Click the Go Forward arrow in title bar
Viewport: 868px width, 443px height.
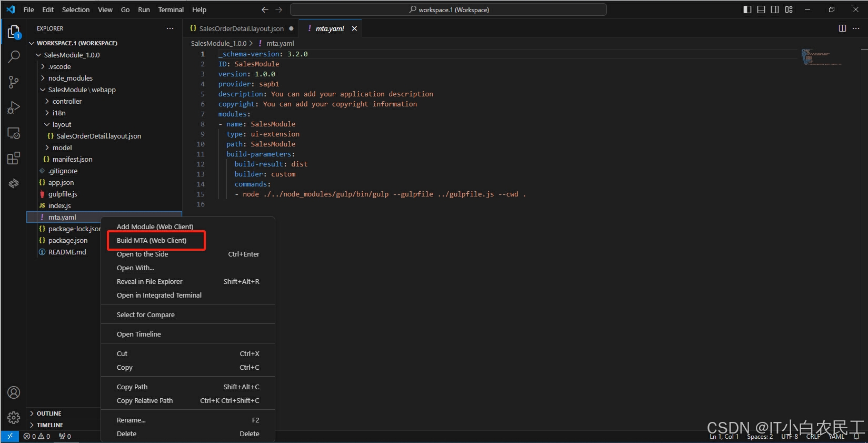pos(279,9)
